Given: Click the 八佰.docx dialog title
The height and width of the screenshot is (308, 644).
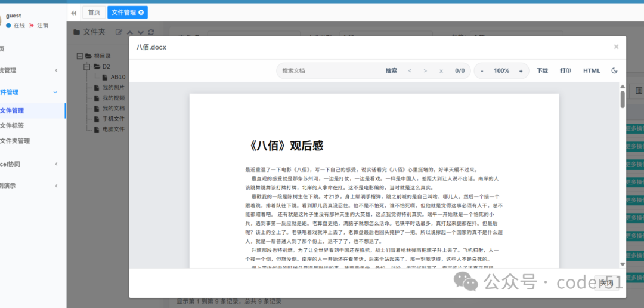Looking at the screenshot, I should coord(151,47).
